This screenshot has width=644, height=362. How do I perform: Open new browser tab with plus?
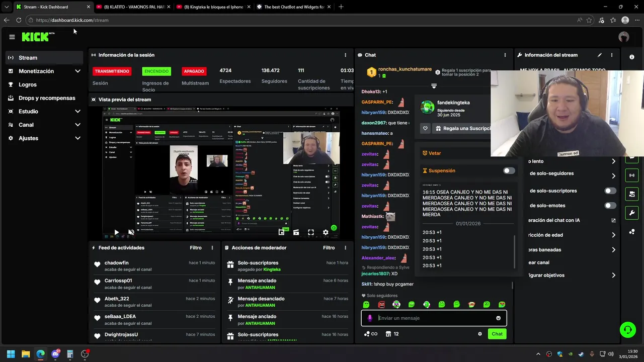341,7
